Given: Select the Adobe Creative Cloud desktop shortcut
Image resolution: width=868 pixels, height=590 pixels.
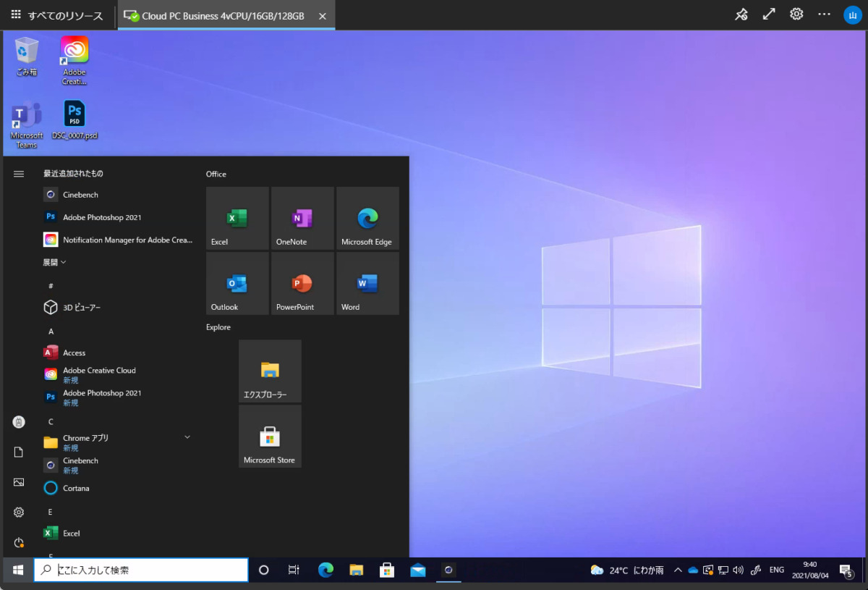Looking at the screenshot, I should pos(75,61).
